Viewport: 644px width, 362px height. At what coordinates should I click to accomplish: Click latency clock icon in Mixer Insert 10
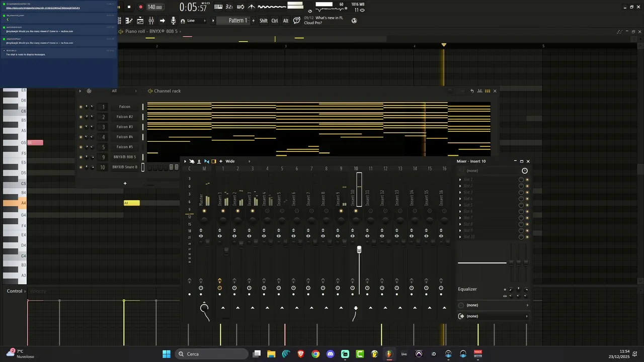pyautogui.click(x=525, y=171)
